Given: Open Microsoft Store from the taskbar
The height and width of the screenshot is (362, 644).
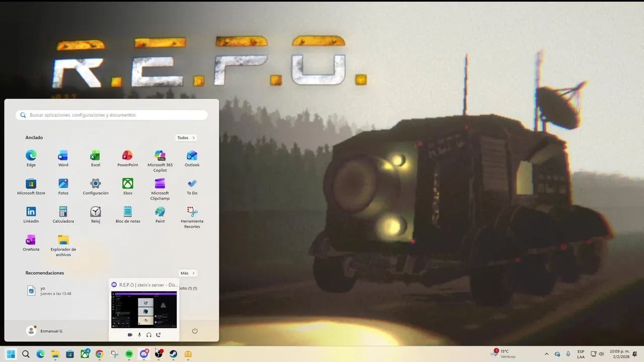Looking at the screenshot, I should 70,354.
